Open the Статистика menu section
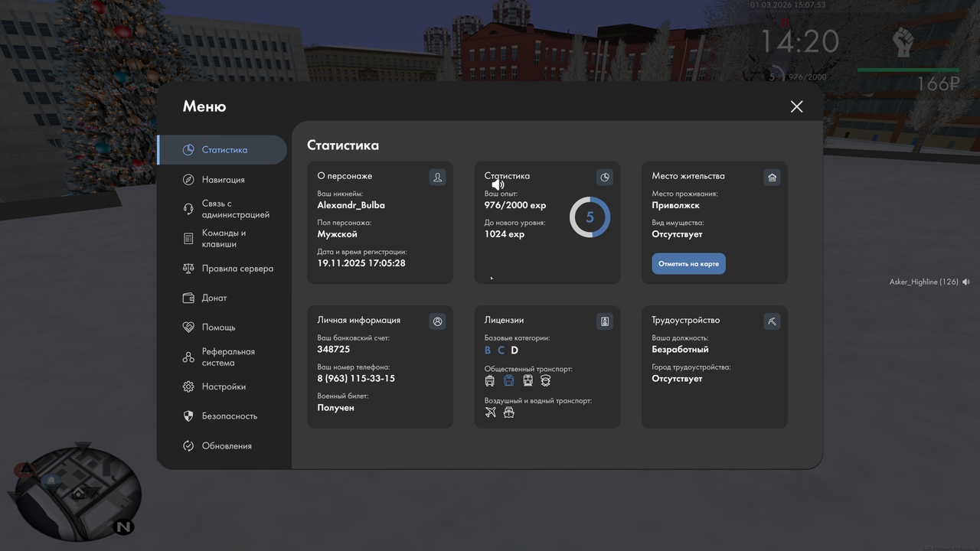The height and width of the screenshot is (551, 980). pos(223,150)
